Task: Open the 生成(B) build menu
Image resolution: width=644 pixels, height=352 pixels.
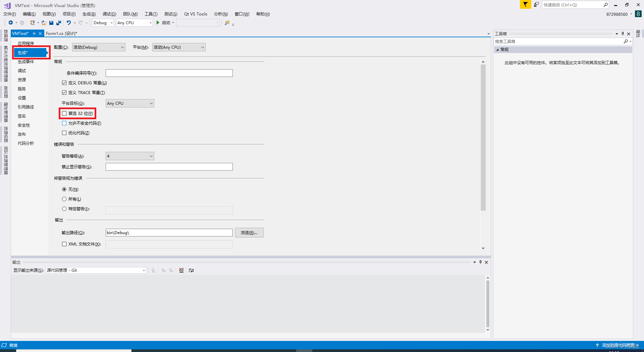Action: tap(89, 14)
